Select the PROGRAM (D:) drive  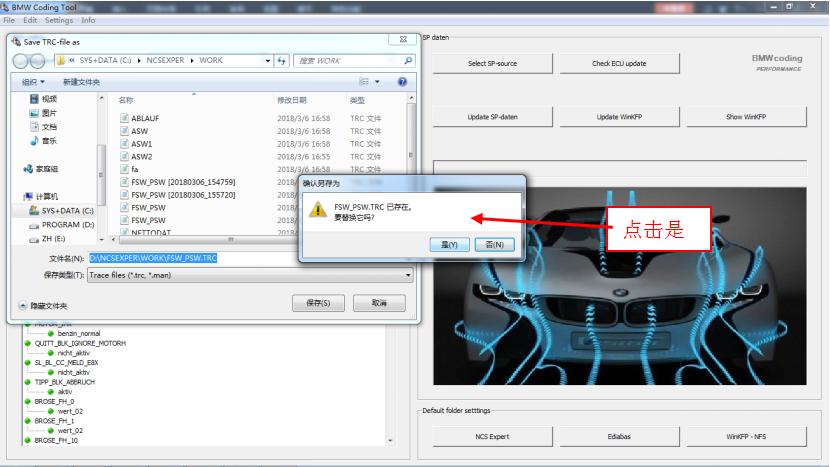click(61, 224)
